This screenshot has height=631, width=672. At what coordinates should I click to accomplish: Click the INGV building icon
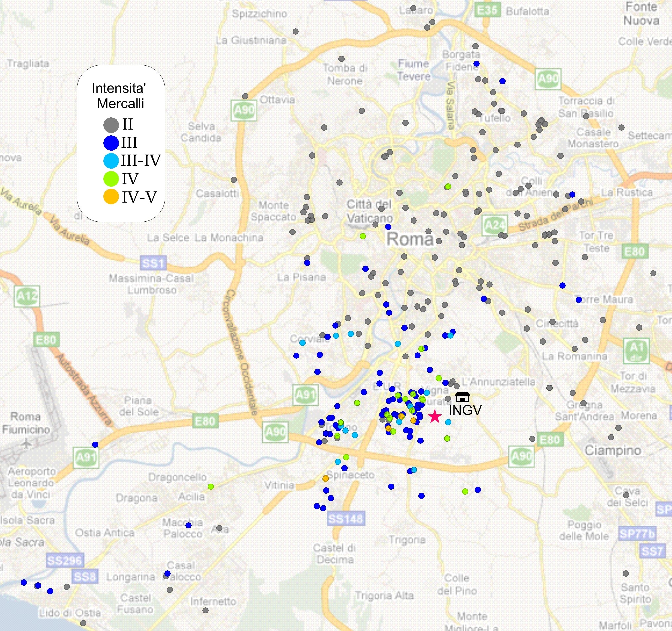tap(462, 397)
